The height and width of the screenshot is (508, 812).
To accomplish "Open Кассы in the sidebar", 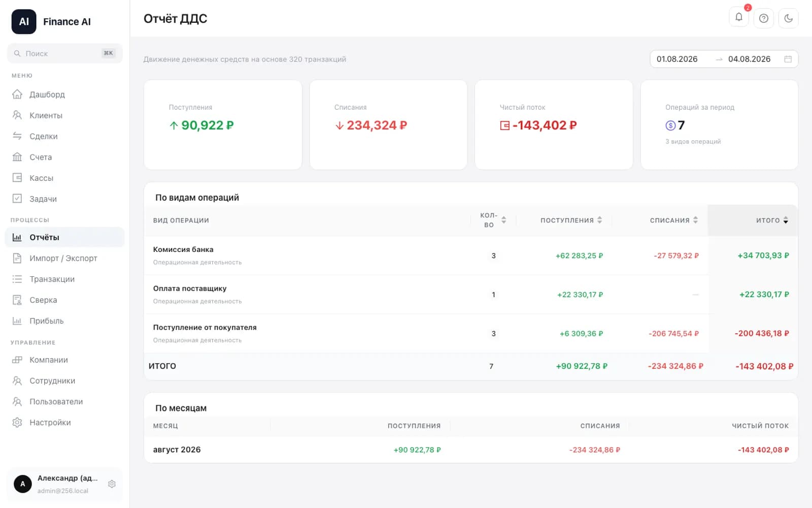I will pos(65,178).
